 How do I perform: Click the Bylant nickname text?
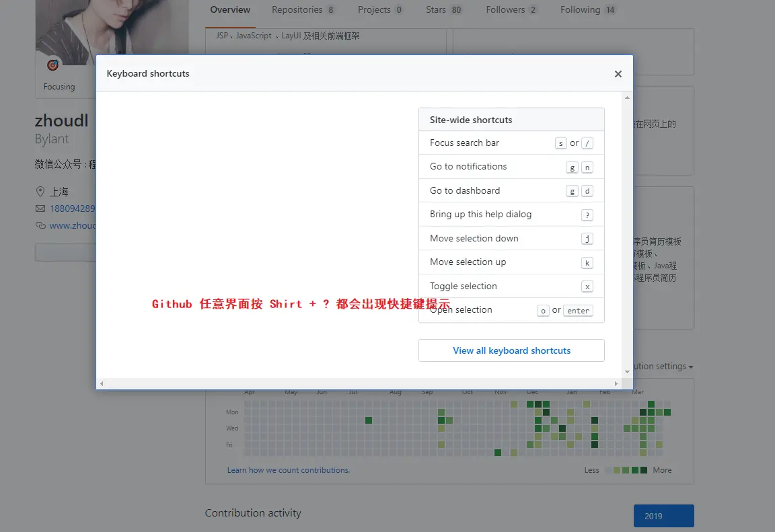[x=52, y=139]
